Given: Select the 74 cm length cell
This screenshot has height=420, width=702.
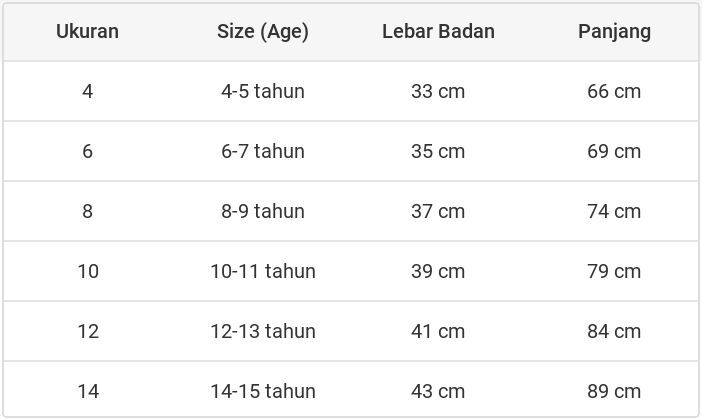Looking at the screenshot, I should click(614, 211).
